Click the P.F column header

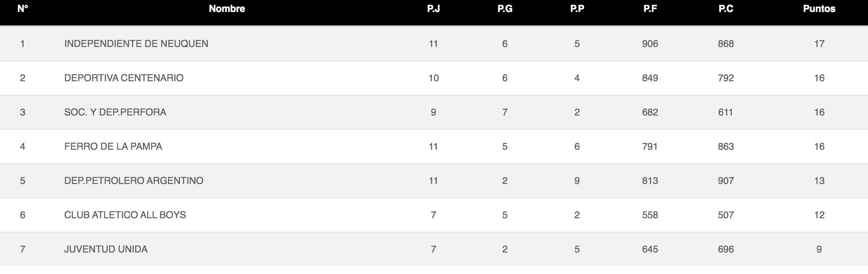point(650,9)
